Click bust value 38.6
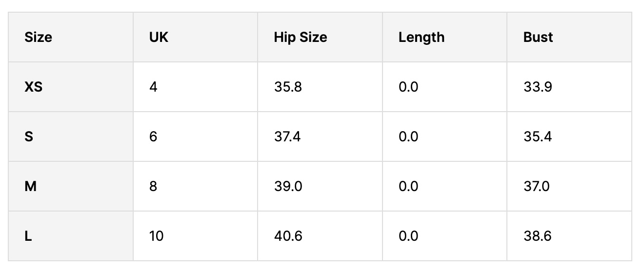Screen dimensions: 644x271 (537, 236)
